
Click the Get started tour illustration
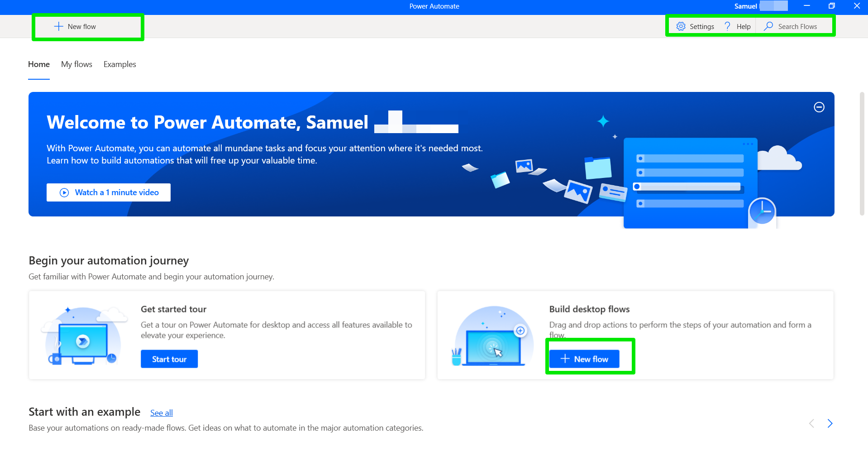(x=84, y=336)
